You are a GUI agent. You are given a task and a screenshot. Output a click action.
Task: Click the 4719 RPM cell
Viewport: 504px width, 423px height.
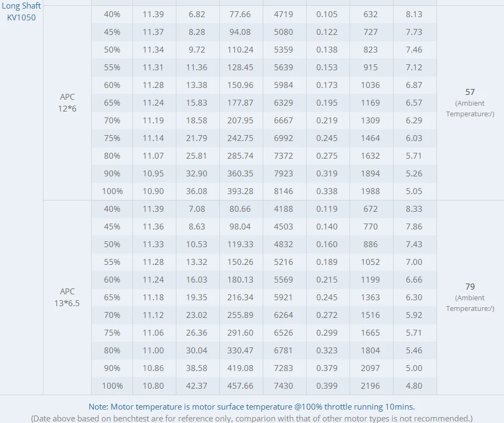[284, 14]
